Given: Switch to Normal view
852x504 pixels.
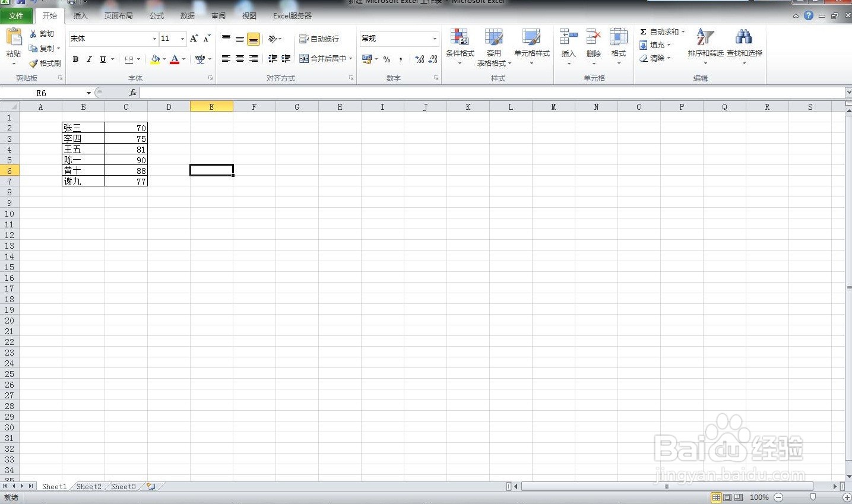Looking at the screenshot, I should coord(717,497).
